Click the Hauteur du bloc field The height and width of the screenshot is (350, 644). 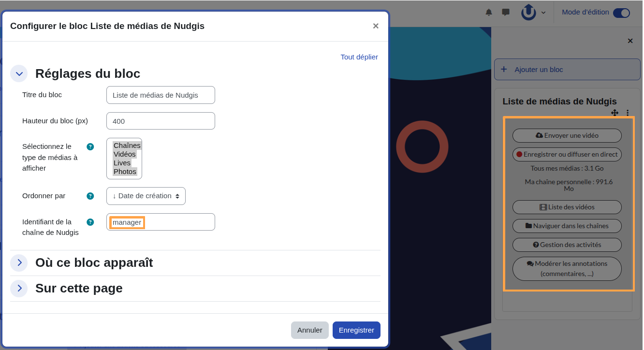coord(161,121)
